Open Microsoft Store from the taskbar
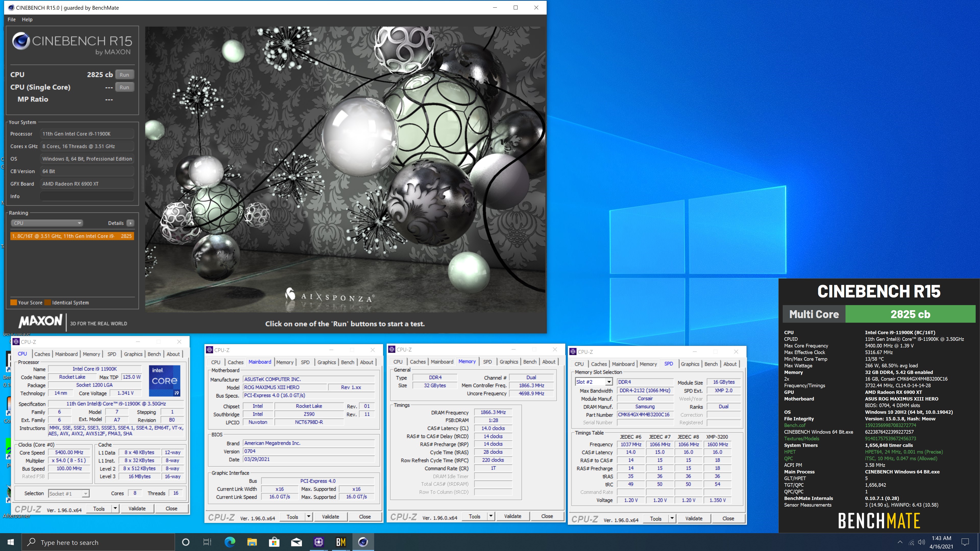Image resolution: width=980 pixels, height=551 pixels. [x=274, y=542]
